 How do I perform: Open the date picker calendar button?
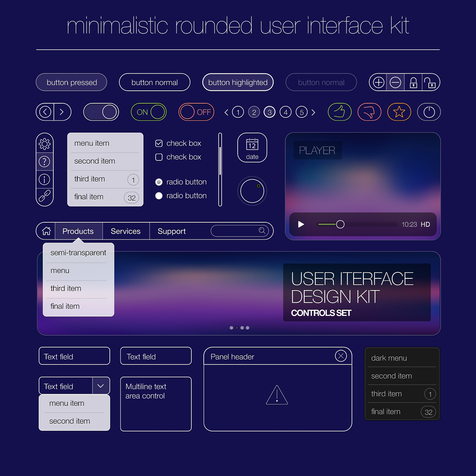pyautogui.click(x=252, y=148)
